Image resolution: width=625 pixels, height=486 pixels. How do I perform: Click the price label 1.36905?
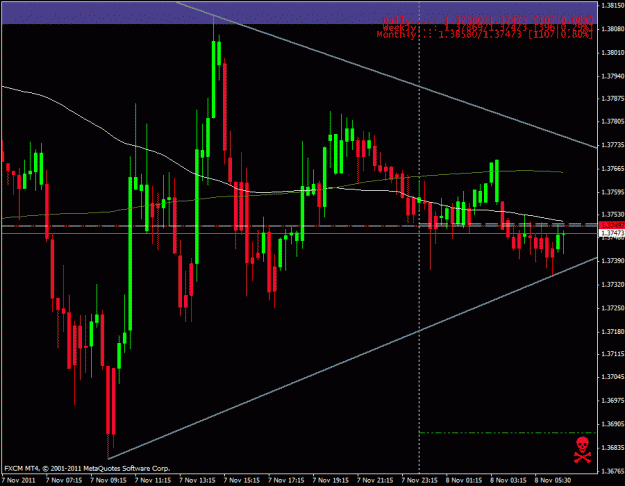(x=613, y=424)
